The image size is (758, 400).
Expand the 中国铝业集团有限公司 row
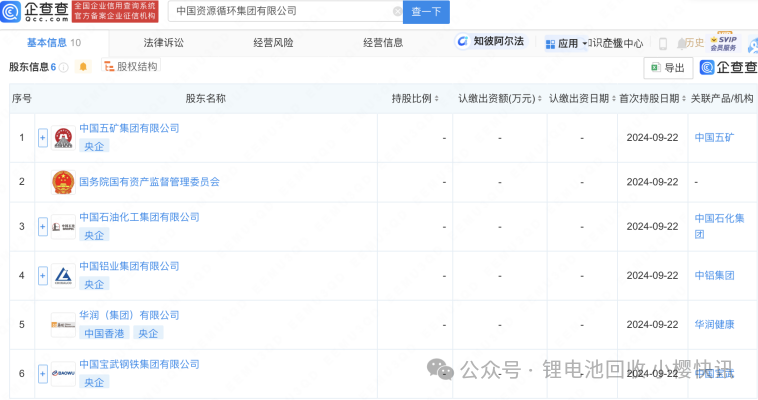point(43,275)
